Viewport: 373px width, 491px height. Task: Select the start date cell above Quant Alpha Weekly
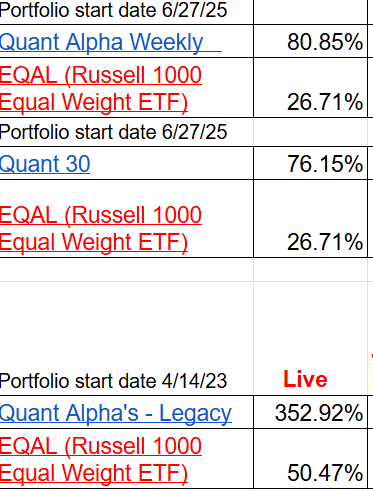[x=127, y=12]
